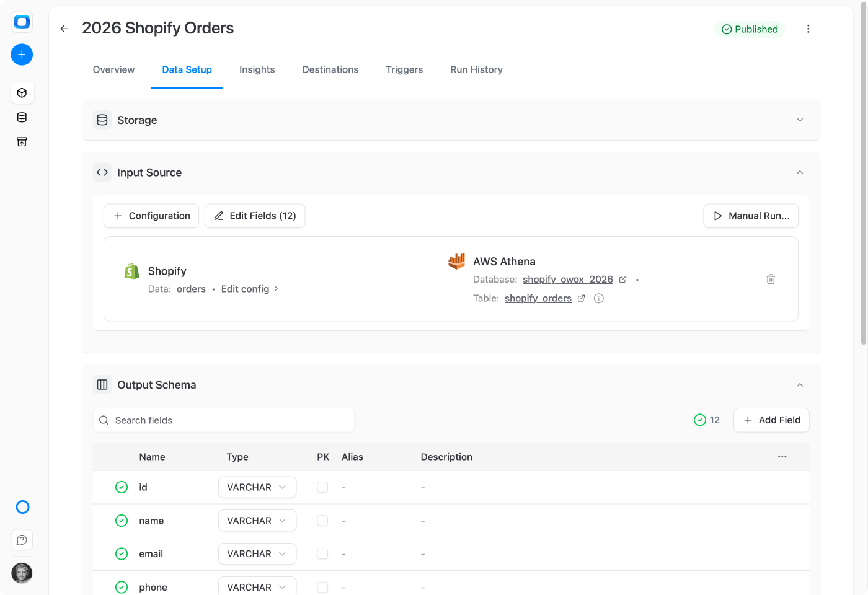This screenshot has width=868, height=595.
Task: Click the green status check for name field
Action: coord(122,521)
